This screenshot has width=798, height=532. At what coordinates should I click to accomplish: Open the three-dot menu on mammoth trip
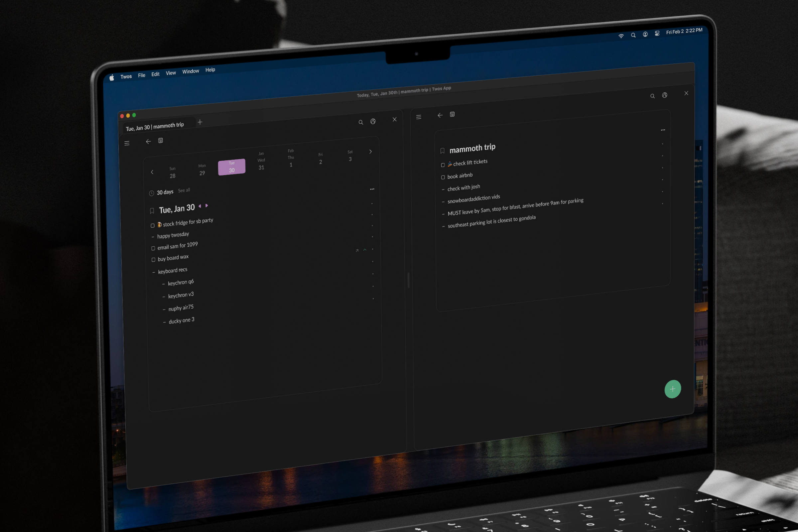[x=663, y=130]
